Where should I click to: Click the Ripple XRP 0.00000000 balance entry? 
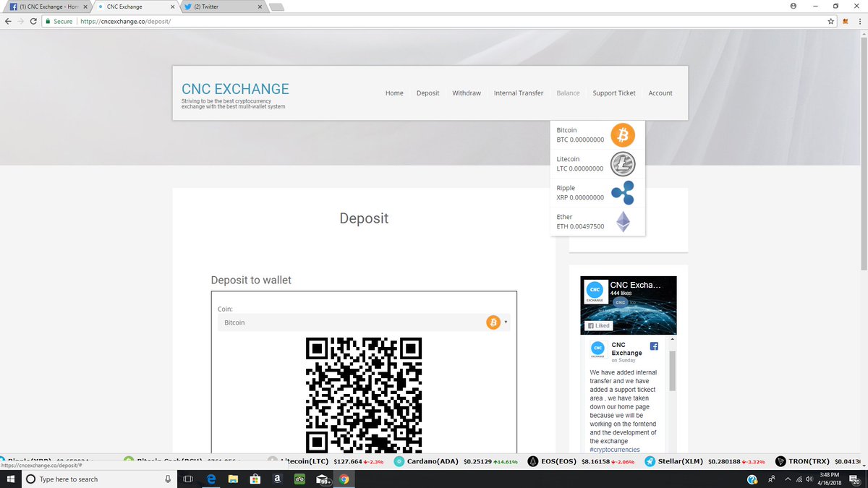click(x=597, y=192)
